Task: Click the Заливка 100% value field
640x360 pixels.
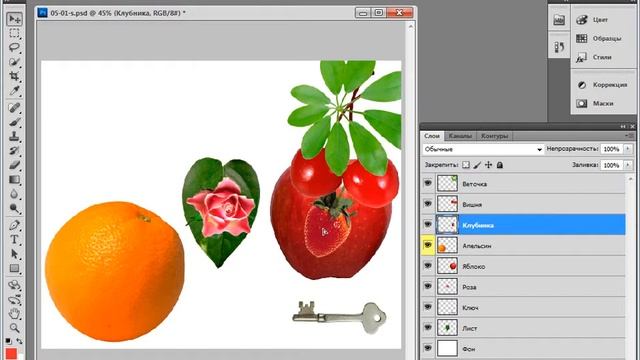Action: [611, 165]
